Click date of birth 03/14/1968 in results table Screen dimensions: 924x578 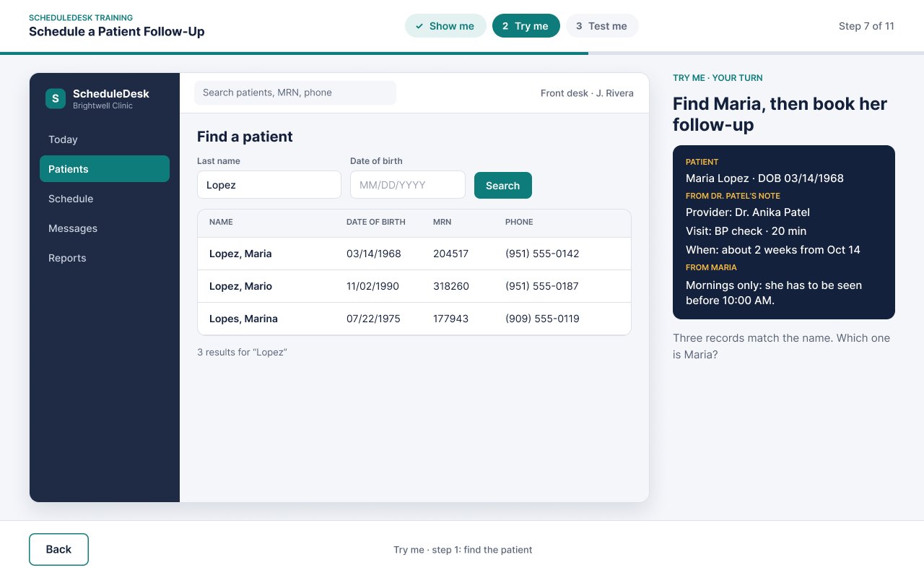(374, 254)
